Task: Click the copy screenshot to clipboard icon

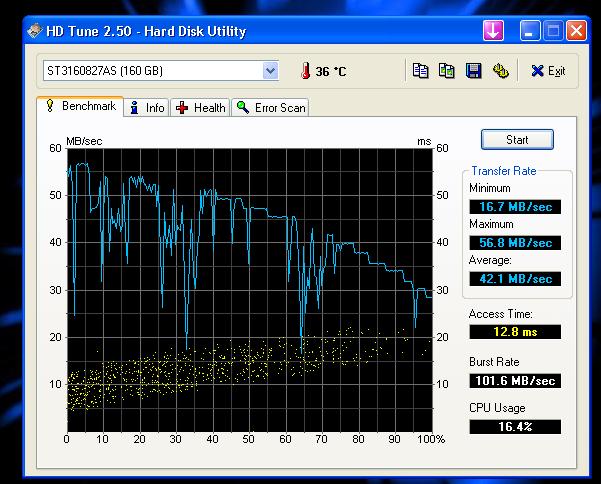Action: click(447, 71)
